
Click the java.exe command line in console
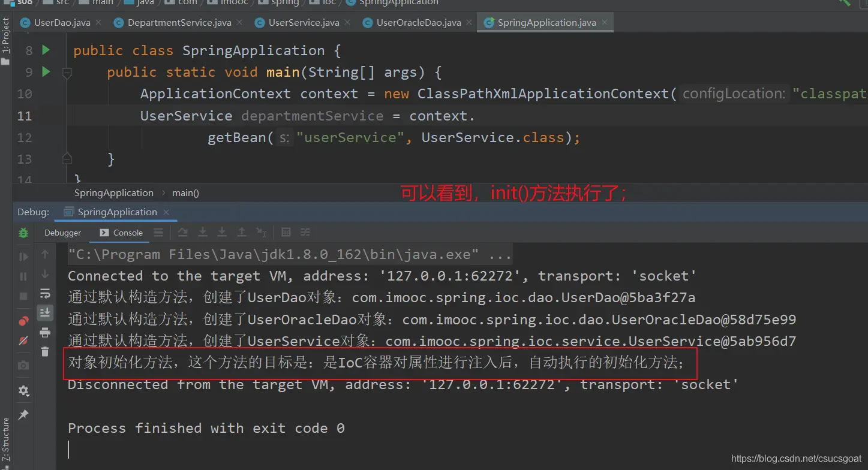[x=290, y=254]
